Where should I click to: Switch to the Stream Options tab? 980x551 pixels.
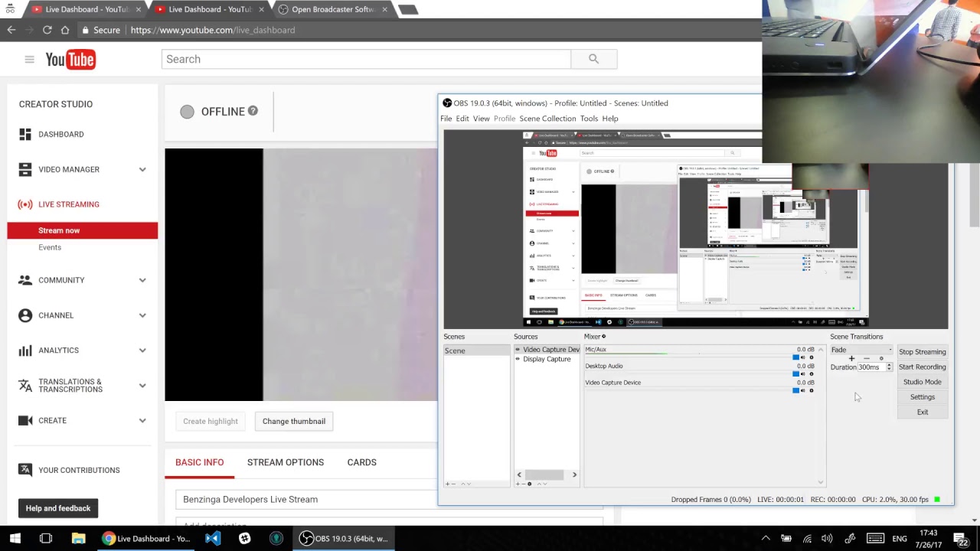286,462
